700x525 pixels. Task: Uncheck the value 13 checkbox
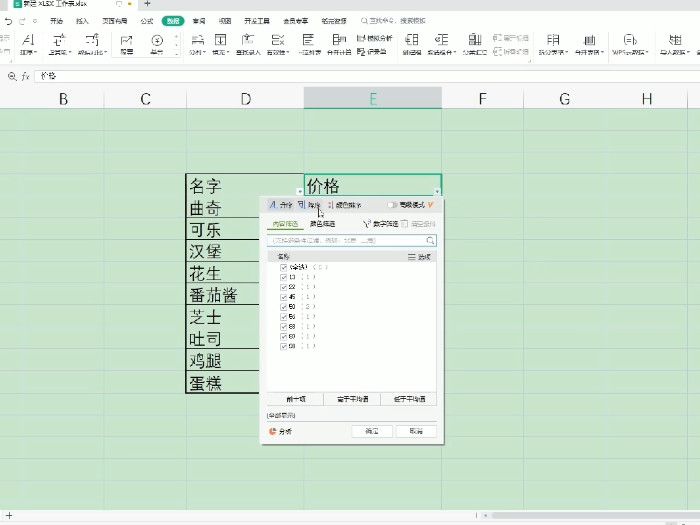tap(283, 277)
